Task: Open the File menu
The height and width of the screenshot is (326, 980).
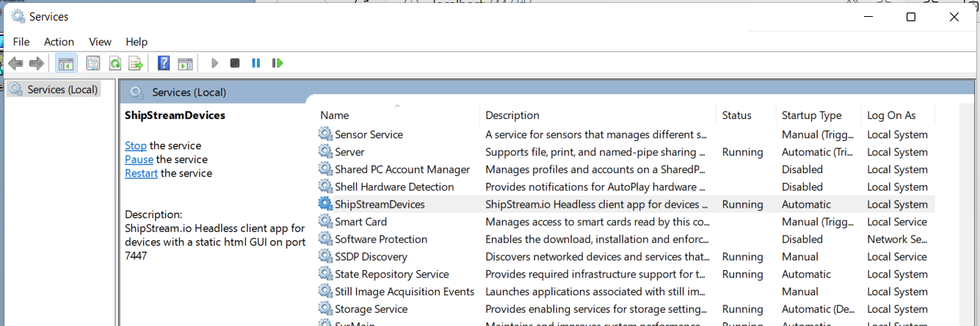Action: tap(21, 42)
